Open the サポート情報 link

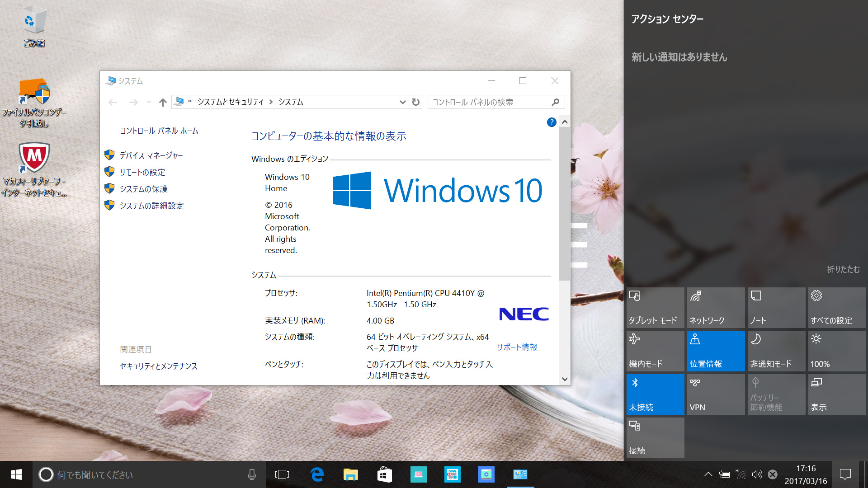tap(517, 347)
